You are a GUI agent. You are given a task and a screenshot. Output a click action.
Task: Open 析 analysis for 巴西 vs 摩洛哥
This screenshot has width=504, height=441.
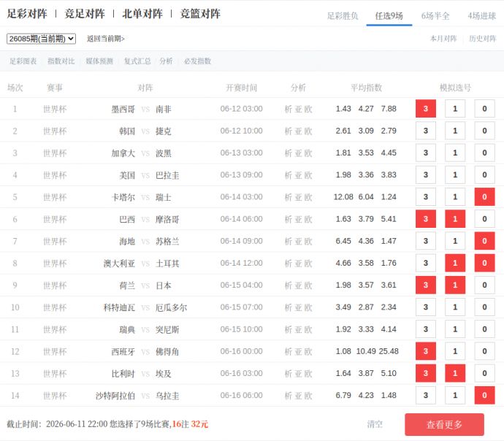pyautogui.click(x=288, y=219)
